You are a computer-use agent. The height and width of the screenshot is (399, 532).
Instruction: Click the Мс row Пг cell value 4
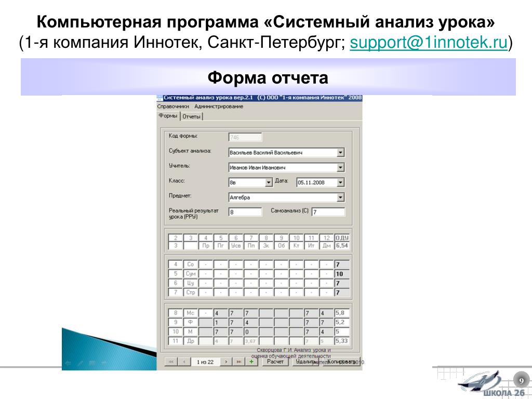click(220, 313)
